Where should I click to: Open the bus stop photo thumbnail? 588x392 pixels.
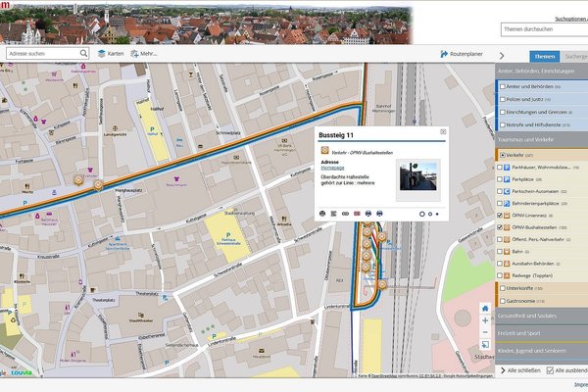[417, 176]
